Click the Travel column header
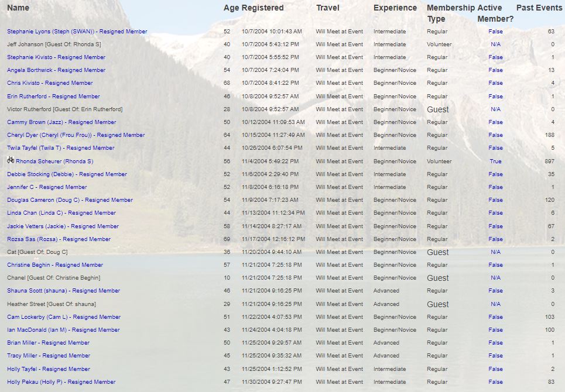Screen dimensions: 565x392 coord(327,8)
